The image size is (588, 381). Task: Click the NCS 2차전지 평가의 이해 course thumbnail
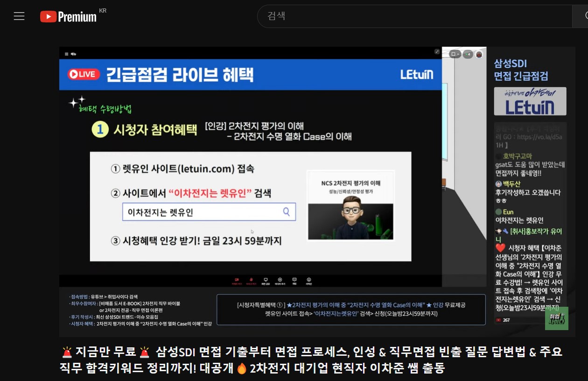(x=350, y=205)
